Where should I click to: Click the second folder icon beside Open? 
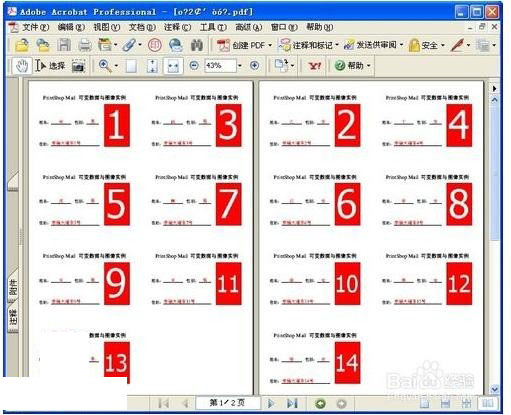43,45
